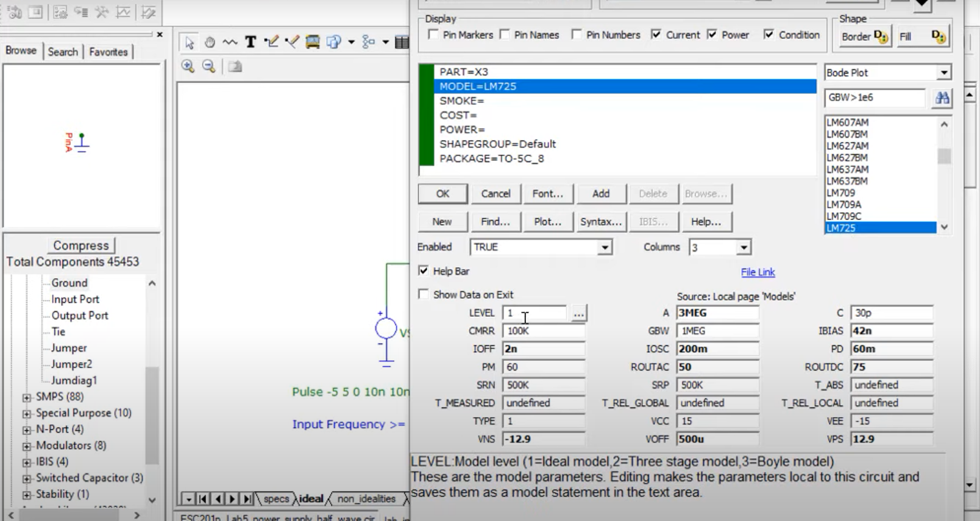
Task: Enable the Pin Markers checkbox
Action: (433, 35)
